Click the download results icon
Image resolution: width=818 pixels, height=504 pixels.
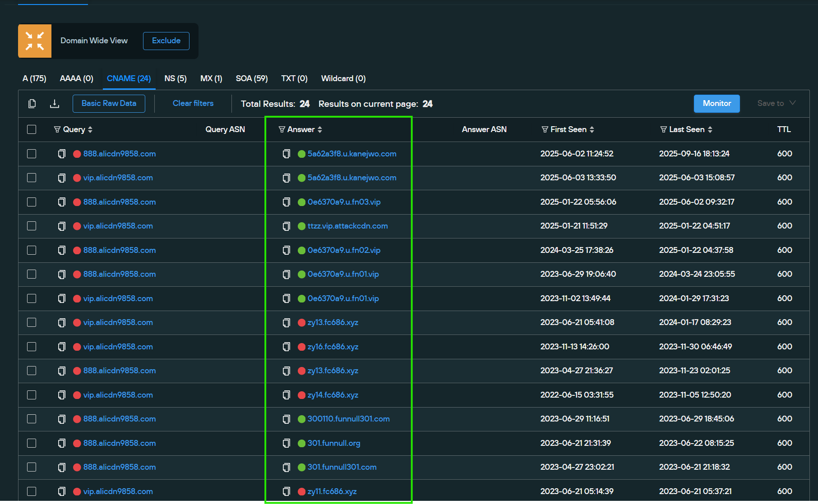coord(55,104)
